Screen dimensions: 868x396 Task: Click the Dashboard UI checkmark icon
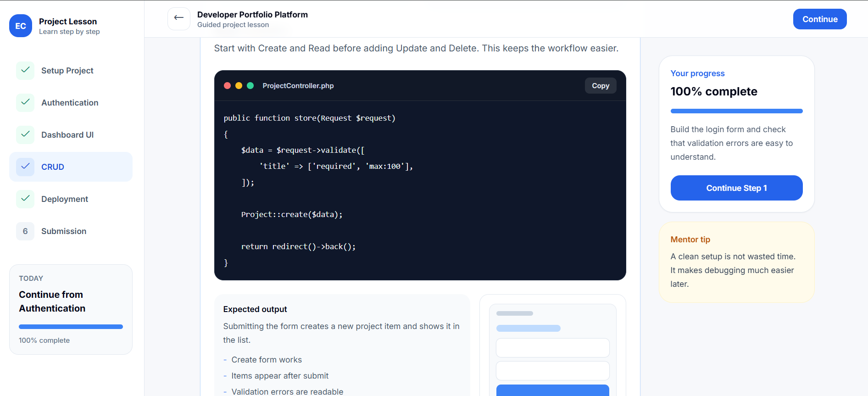pos(25,134)
